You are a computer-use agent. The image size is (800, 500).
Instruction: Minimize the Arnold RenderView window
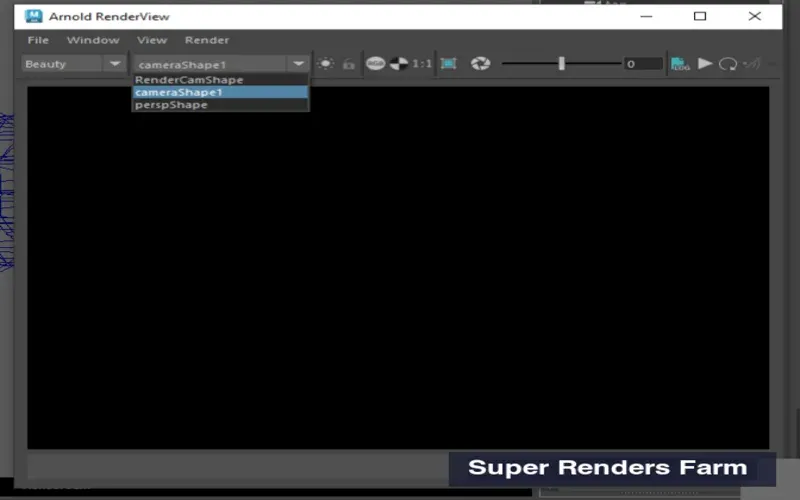(646, 16)
